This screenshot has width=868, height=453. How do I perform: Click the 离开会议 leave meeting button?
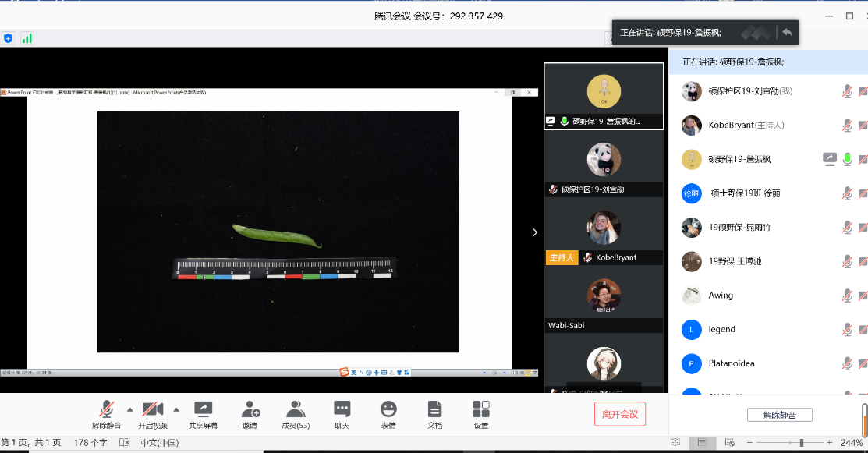point(619,414)
